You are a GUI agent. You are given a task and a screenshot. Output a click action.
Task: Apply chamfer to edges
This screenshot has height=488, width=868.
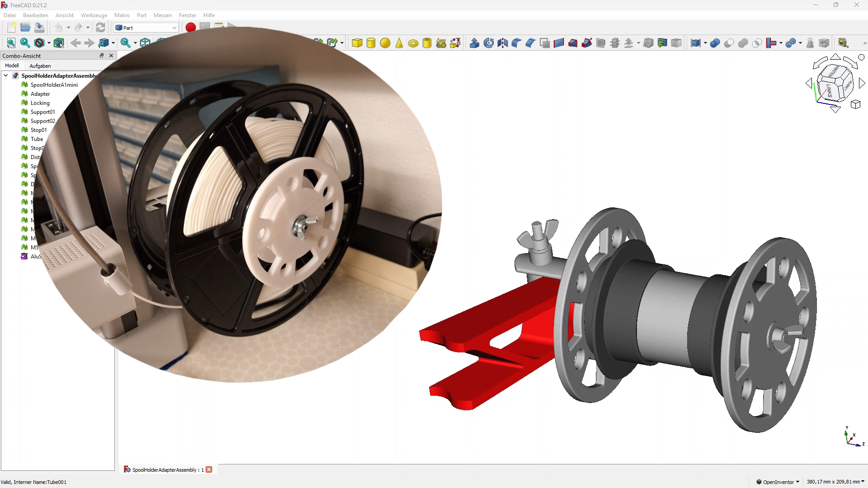coord(531,43)
